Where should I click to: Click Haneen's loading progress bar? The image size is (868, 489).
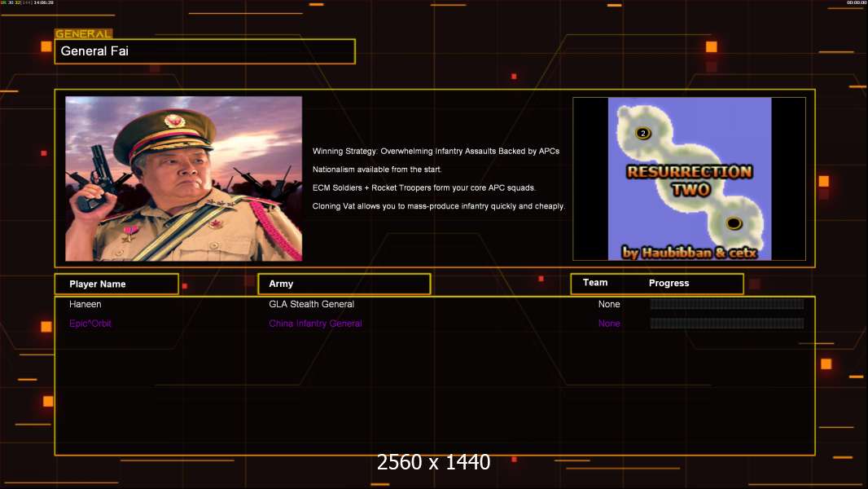tap(727, 304)
